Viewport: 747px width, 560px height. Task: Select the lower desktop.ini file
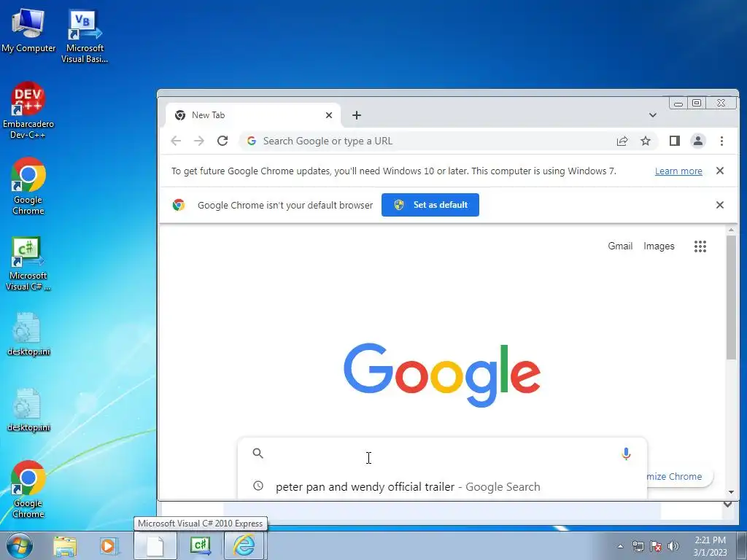(28, 411)
